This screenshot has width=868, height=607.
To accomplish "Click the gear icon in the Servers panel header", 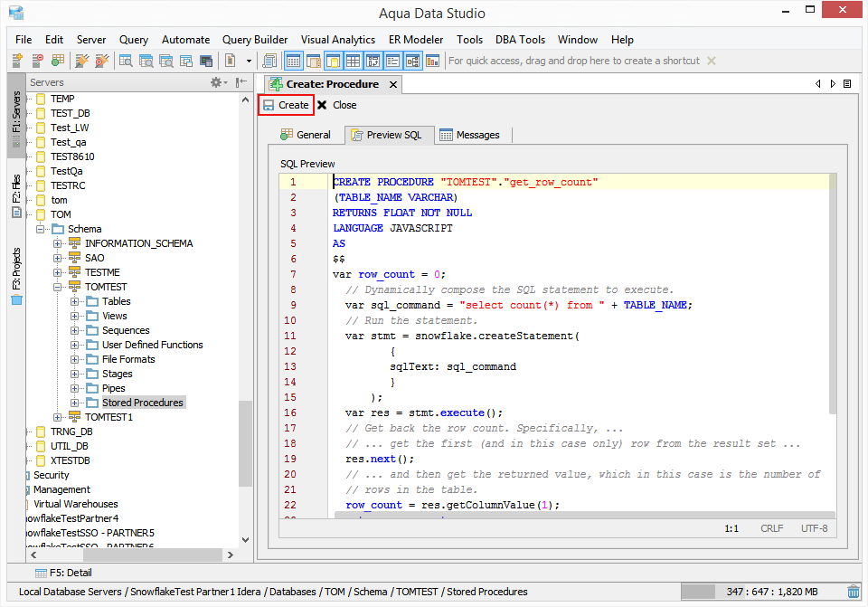I will (216, 82).
